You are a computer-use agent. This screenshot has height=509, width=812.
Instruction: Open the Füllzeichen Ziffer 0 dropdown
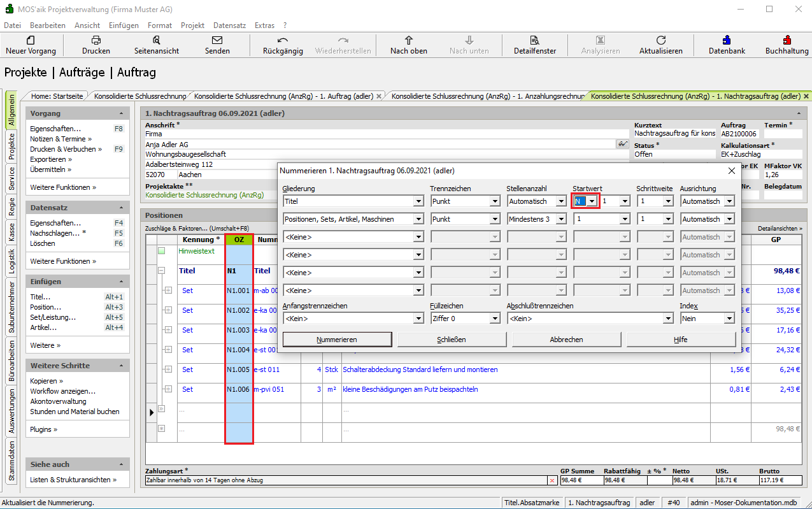click(x=495, y=319)
